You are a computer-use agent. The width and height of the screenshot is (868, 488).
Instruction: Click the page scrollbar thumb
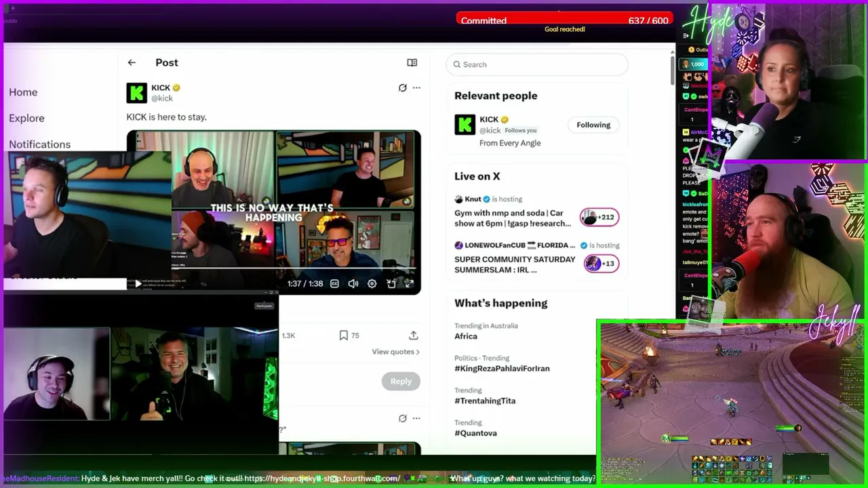673,70
